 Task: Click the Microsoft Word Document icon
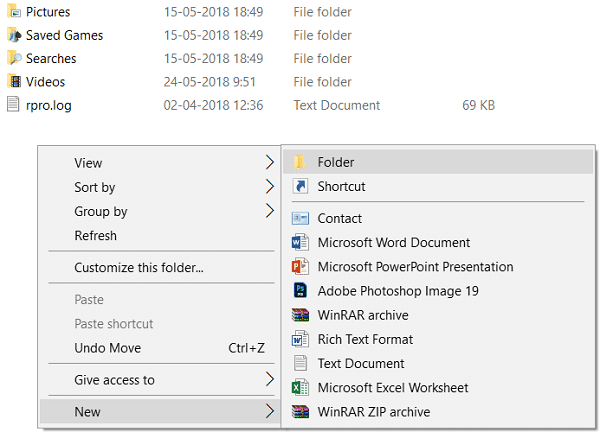point(300,243)
